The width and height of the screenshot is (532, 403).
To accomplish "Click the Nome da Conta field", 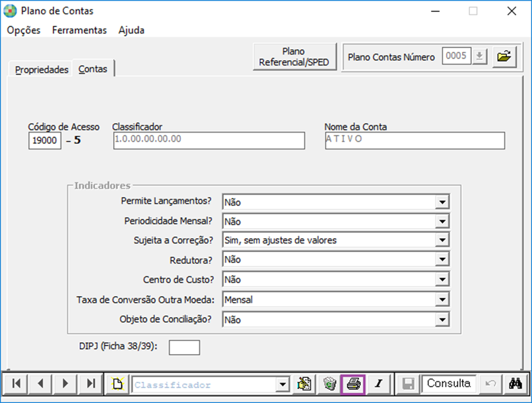I will 415,140.
